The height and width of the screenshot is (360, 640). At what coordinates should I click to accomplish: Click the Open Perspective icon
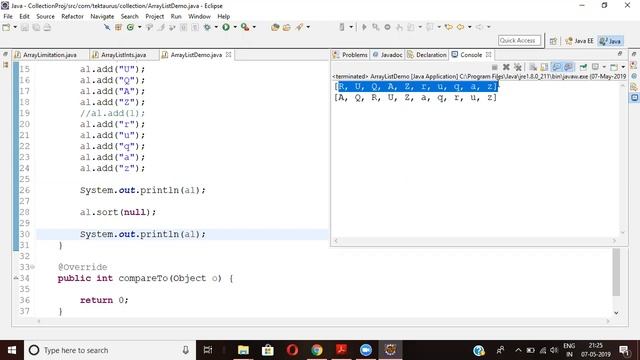553,41
